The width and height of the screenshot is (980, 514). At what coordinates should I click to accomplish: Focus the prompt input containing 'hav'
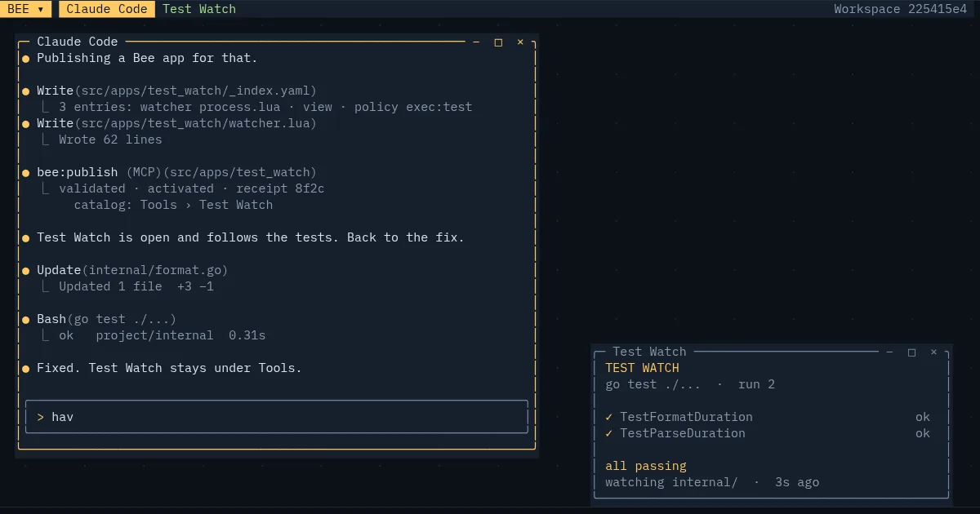coord(277,417)
